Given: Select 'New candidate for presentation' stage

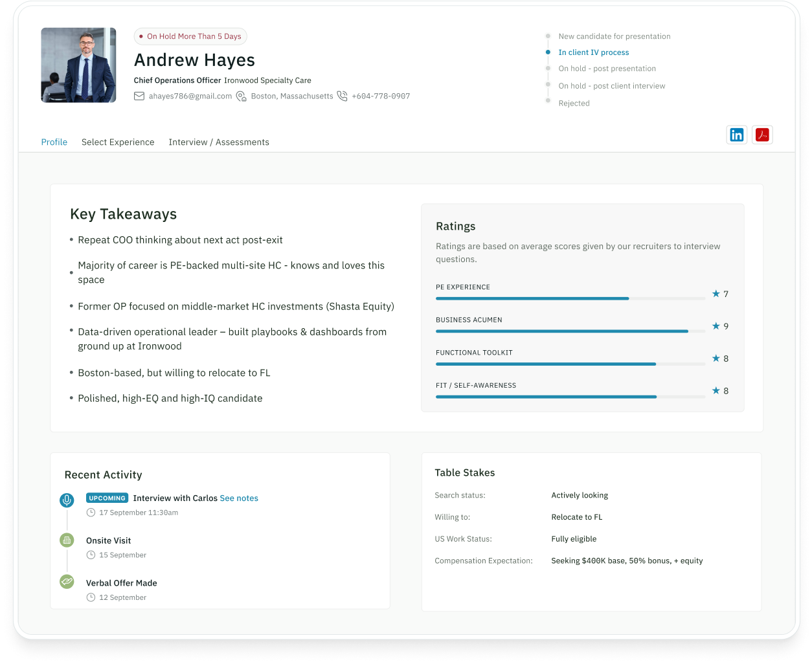Looking at the screenshot, I should (x=614, y=36).
